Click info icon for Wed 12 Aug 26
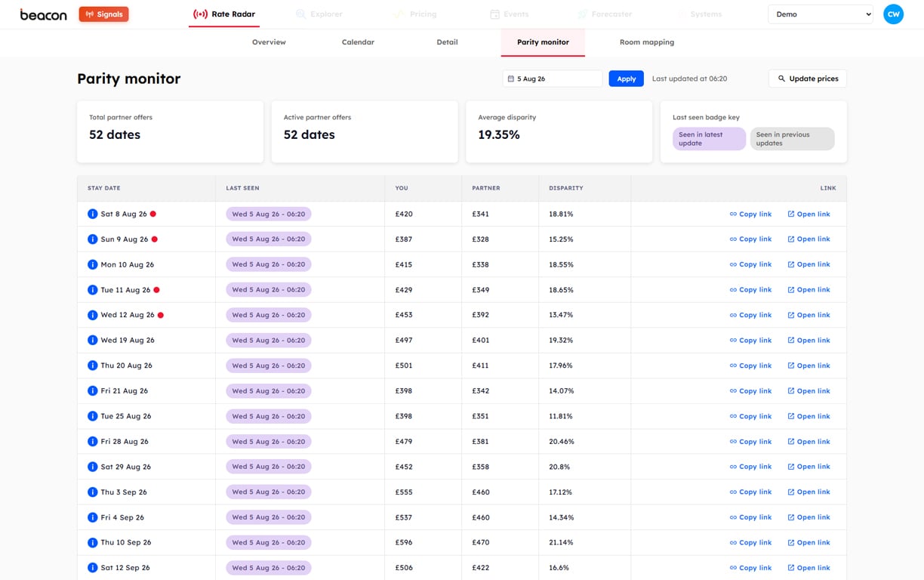Viewport: 924px width, 580px height. [x=93, y=315]
